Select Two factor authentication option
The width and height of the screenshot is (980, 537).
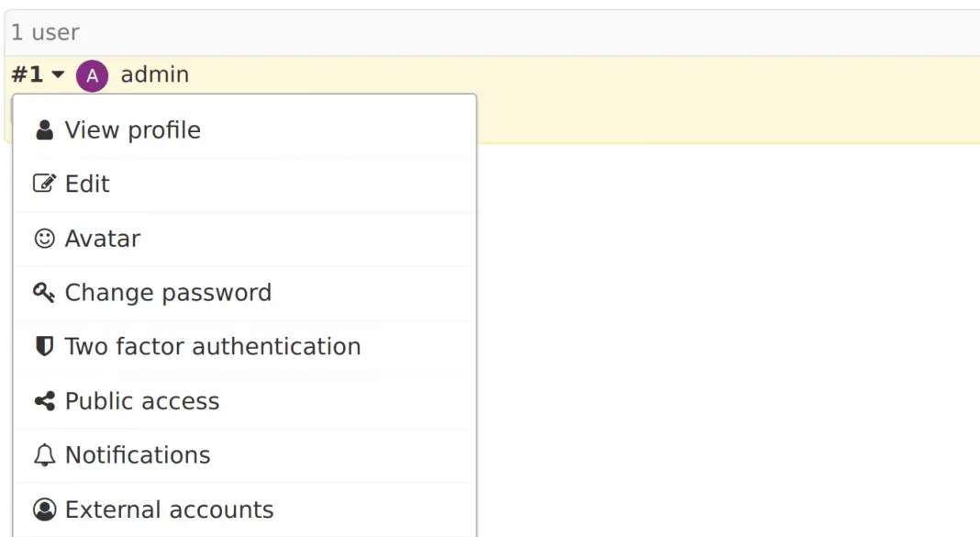[x=211, y=346]
